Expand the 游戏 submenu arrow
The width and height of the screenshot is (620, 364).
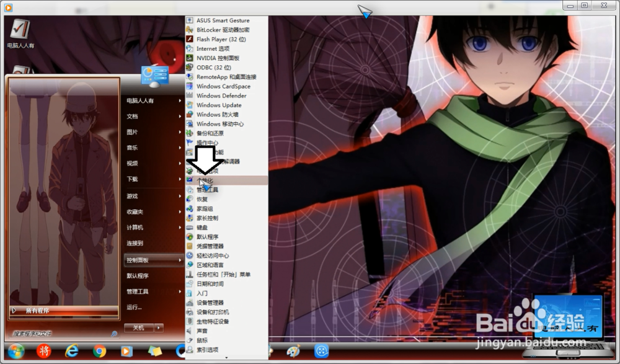pyautogui.click(x=180, y=196)
